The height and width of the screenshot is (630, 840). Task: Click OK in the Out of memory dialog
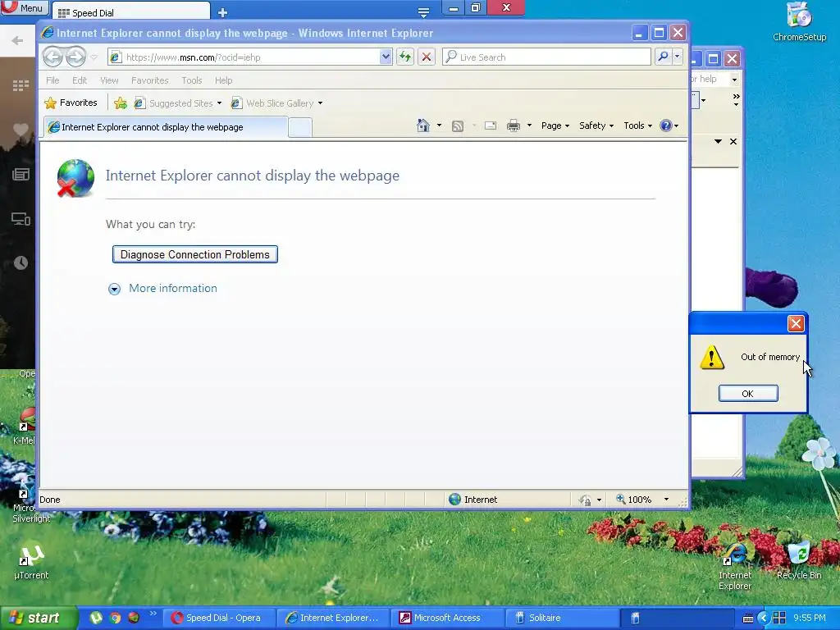[748, 393]
